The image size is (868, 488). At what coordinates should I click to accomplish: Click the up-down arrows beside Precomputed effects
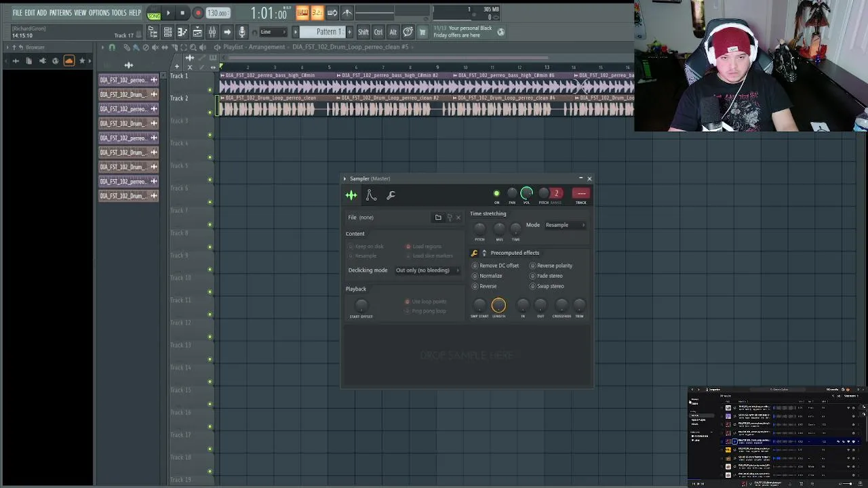pyautogui.click(x=484, y=253)
